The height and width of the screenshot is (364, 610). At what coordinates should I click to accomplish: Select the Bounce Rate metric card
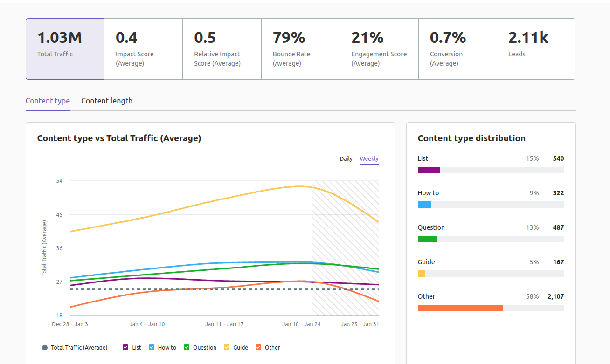(300, 49)
